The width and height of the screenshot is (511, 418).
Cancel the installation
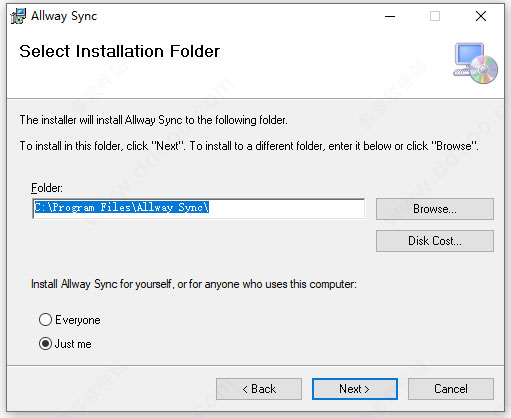coord(451,389)
